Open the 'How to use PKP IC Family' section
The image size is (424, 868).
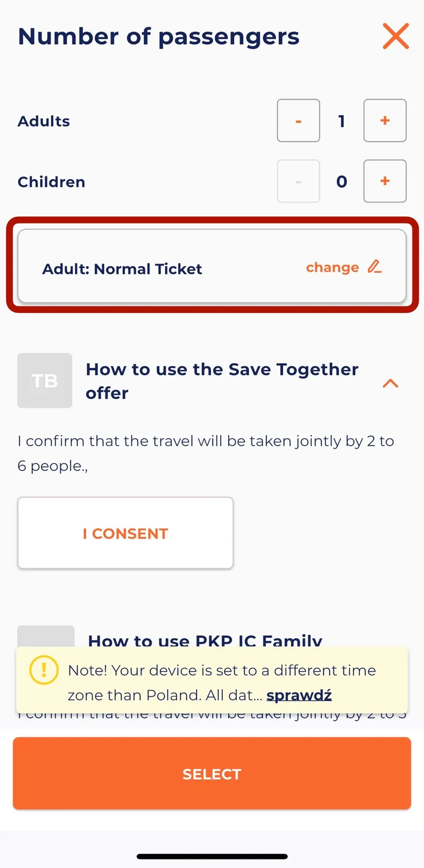click(205, 640)
